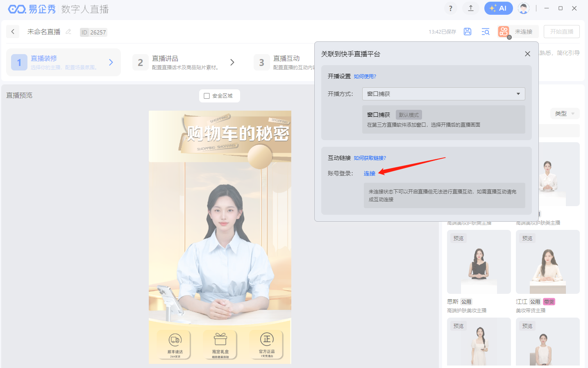The width and height of the screenshot is (588, 368).
Task: Click the 公用 tag on 思斯
Action: pos(466,302)
